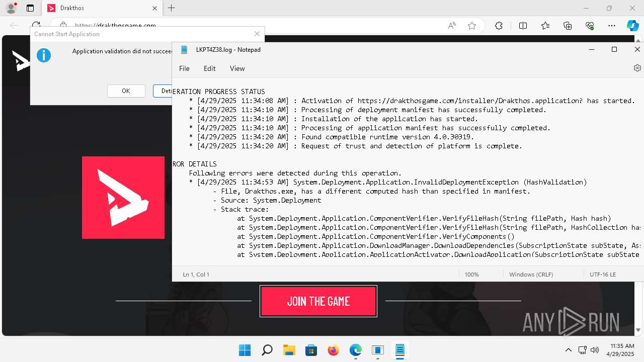Open Notepad settings gear icon
644x362 pixels.
click(x=637, y=68)
